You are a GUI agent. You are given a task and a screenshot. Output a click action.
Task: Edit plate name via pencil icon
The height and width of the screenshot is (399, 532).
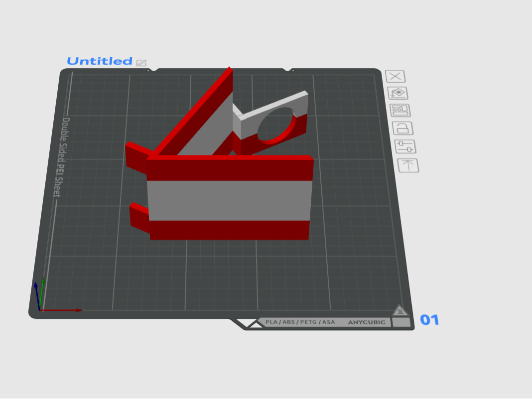point(141,63)
